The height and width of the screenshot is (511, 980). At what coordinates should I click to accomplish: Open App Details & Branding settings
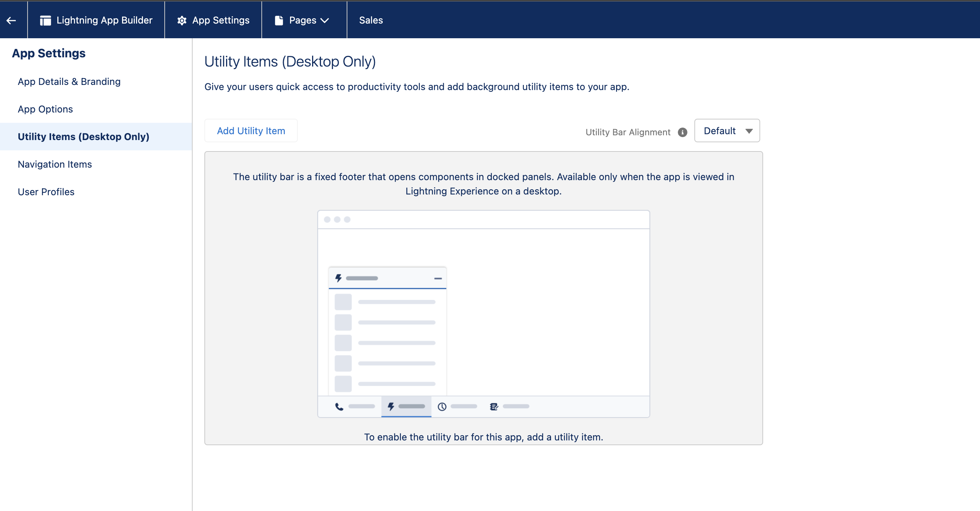(69, 81)
